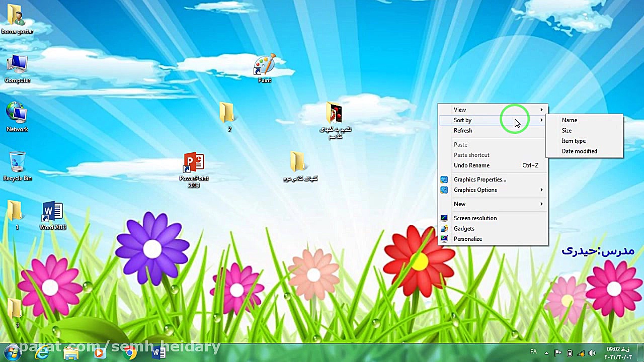Open the Sort by submenu

tap(493, 120)
